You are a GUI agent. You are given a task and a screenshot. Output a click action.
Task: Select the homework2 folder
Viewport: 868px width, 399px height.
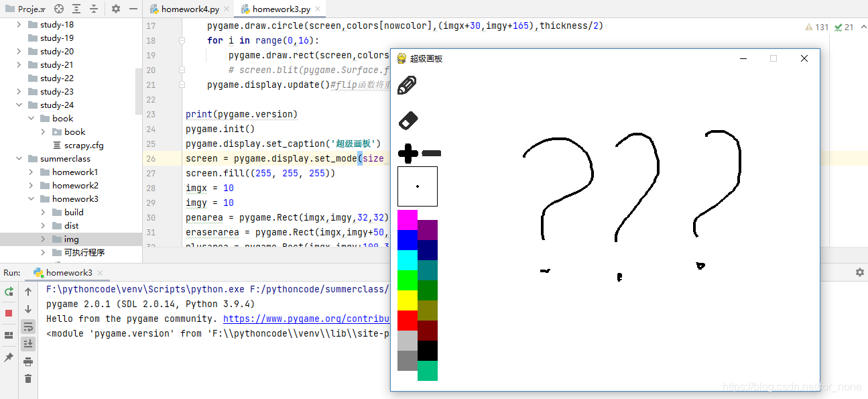coord(75,186)
